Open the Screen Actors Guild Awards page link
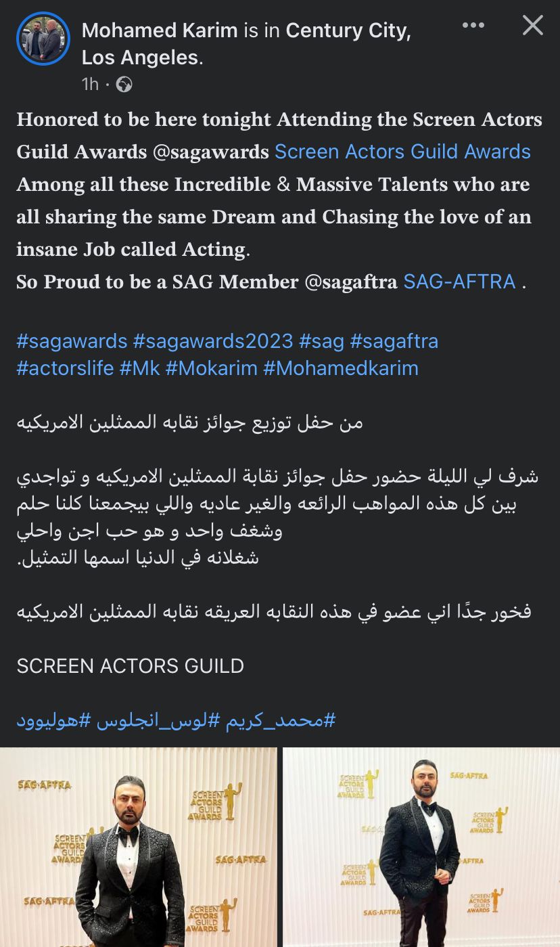The height and width of the screenshot is (947, 560). point(402,152)
